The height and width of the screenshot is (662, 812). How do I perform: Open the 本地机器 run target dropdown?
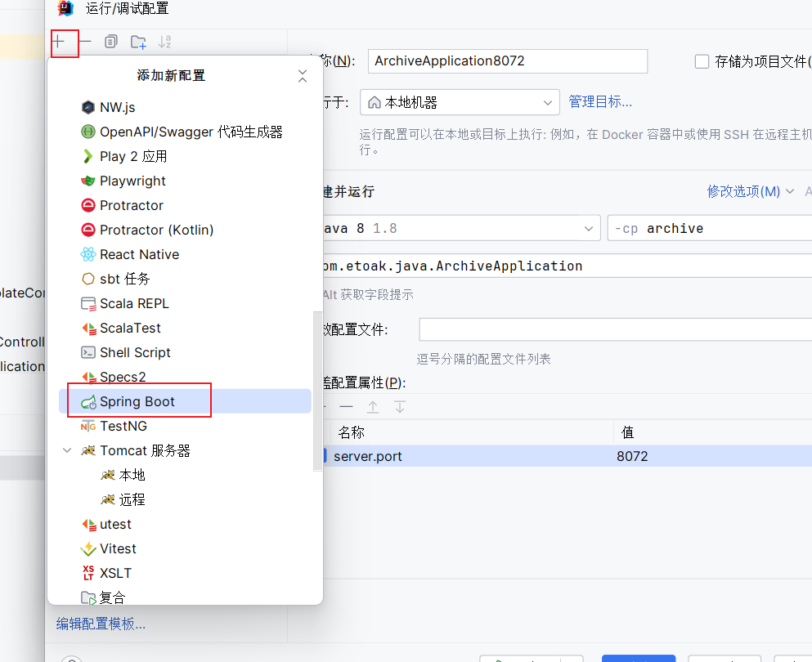click(460, 102)
